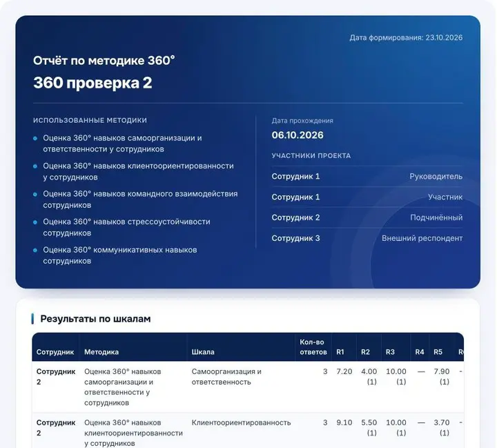This screenshot has width=497, height=448.
Task: Click the "Методика" table column header
Action: tap(101, 352)
